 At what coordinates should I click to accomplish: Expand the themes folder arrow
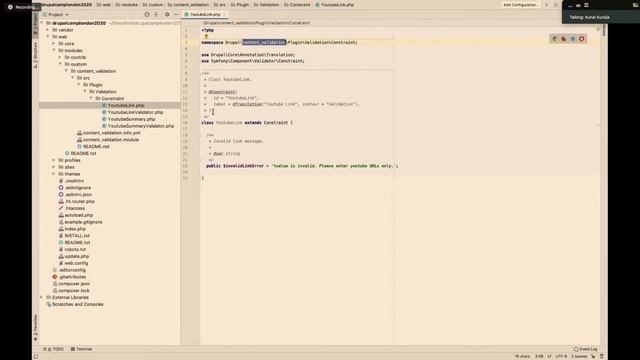pos(54,174)
